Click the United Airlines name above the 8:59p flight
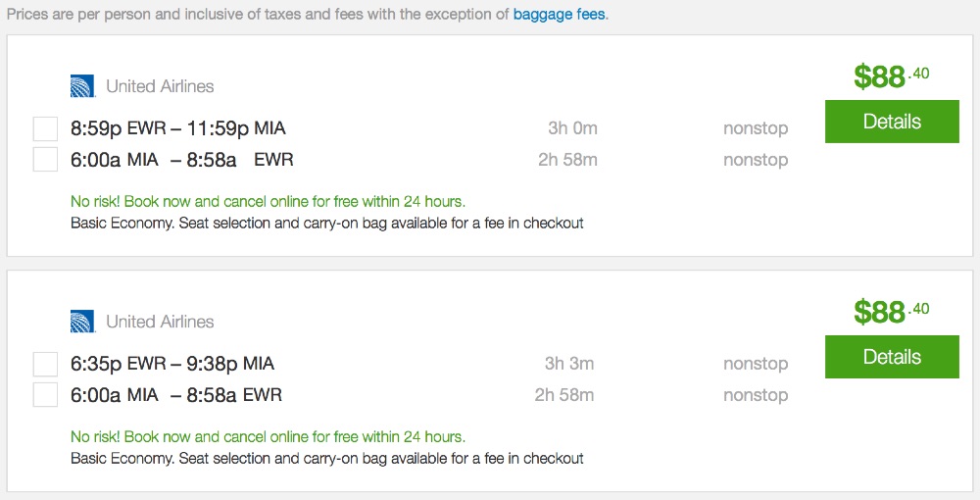The height and width of the screenshot is (500, 980). [160, 86]
